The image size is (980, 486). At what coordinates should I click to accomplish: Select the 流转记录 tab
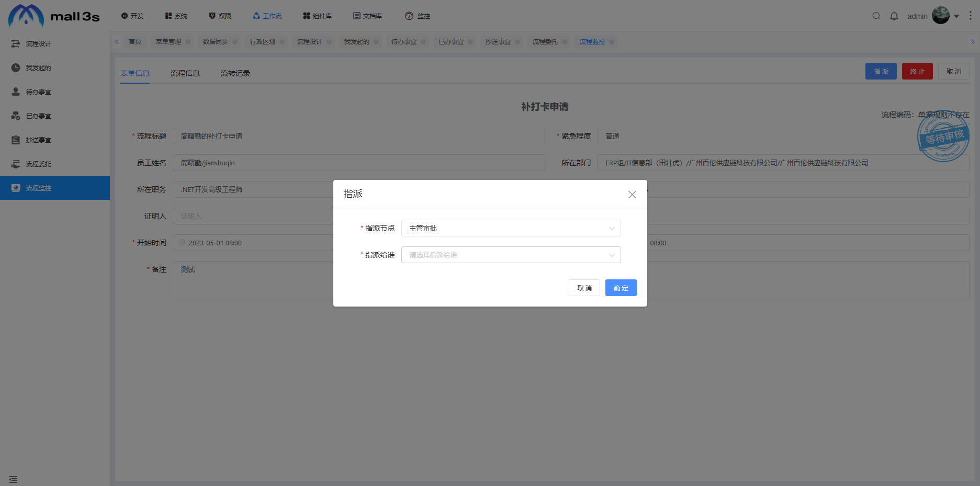tap(235, 73)
